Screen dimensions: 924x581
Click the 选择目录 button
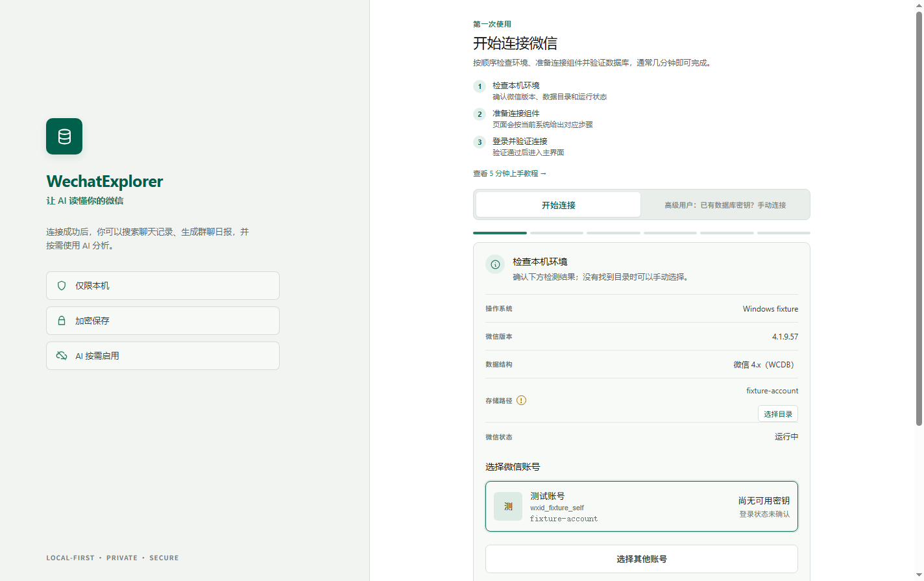[778, 414]
